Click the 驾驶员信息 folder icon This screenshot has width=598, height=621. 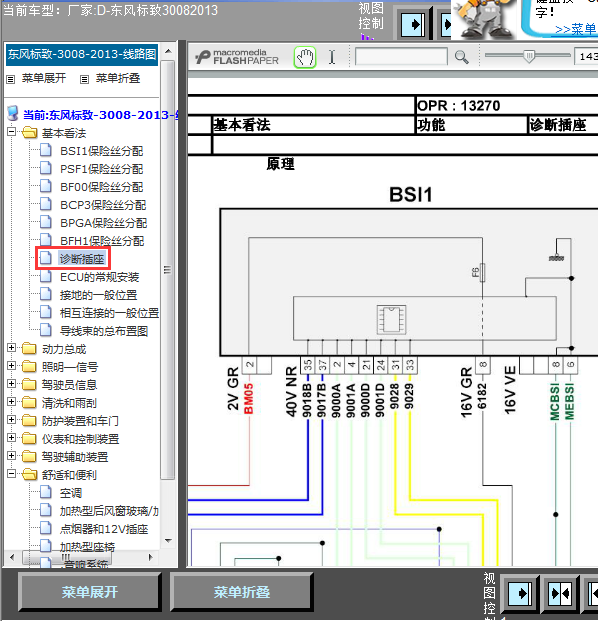(x=29, y=385)
